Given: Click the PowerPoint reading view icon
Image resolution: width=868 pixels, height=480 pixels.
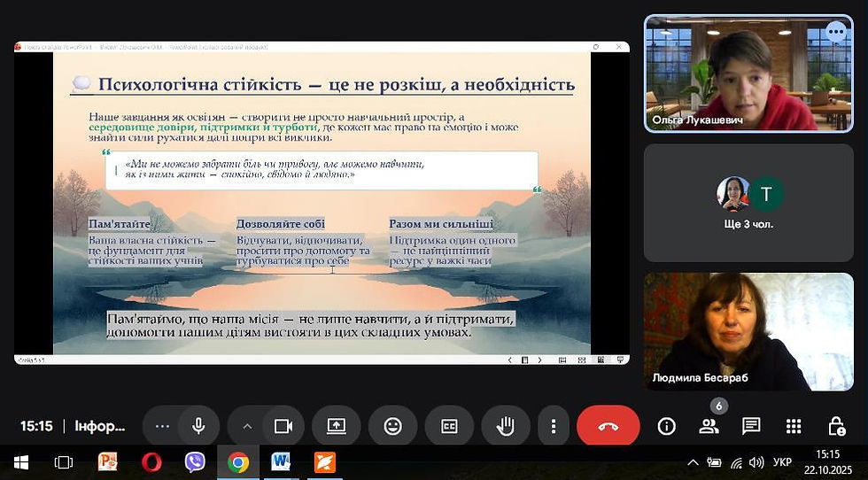Looking at the screenshot, I should (x=601, y=360).
